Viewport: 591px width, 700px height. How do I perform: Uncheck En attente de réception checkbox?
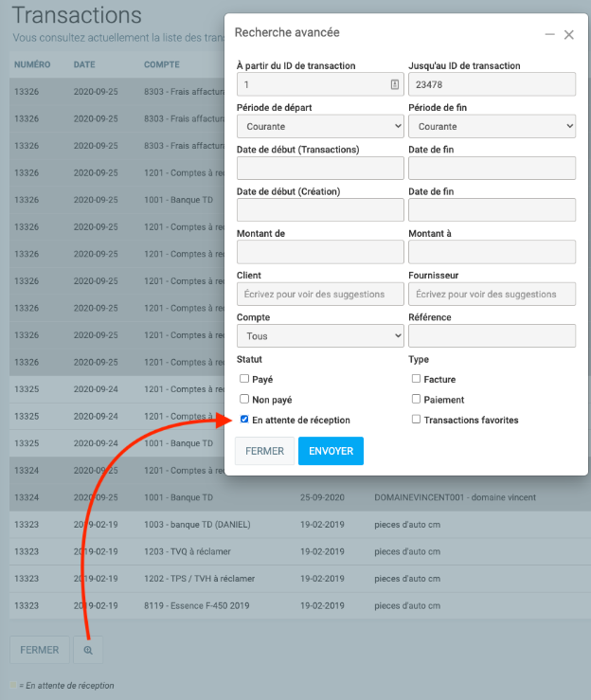point(244,420)
